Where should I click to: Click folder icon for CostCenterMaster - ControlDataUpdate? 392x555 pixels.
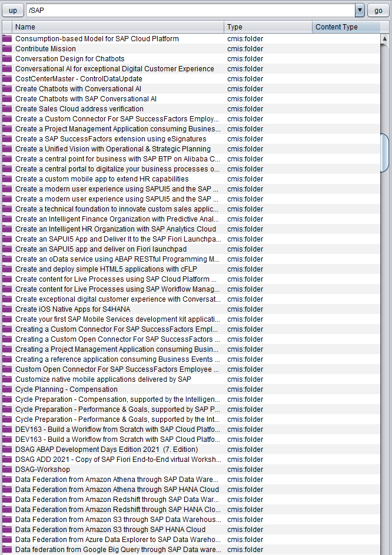tap(7, 79)
